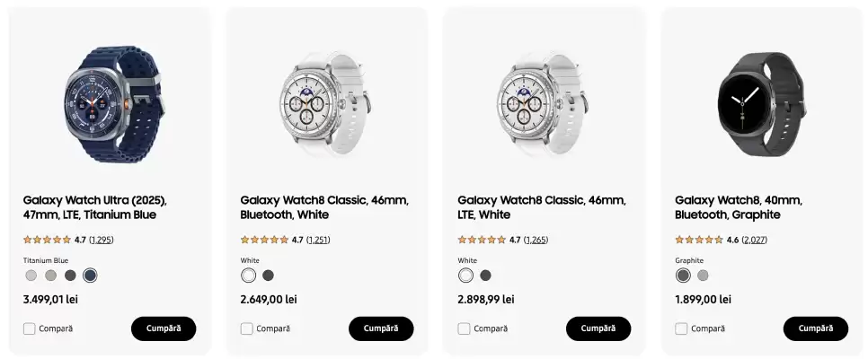Open Galaxy Watch8 40mm Graphite title link
Viewport: 868px width, 359px height.
[x=739, y=207]
